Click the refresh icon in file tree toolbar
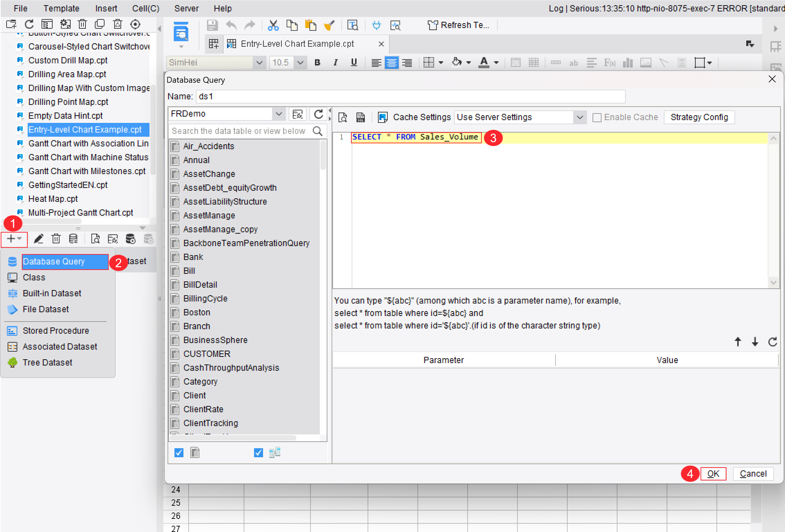Image resolution: width=785 pixels, height=532 pixels. (29, 24)
